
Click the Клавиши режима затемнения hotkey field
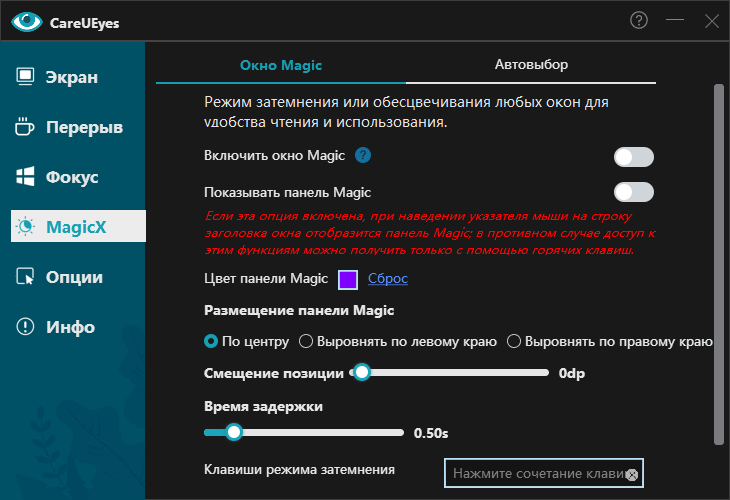(x=535, y=474)
